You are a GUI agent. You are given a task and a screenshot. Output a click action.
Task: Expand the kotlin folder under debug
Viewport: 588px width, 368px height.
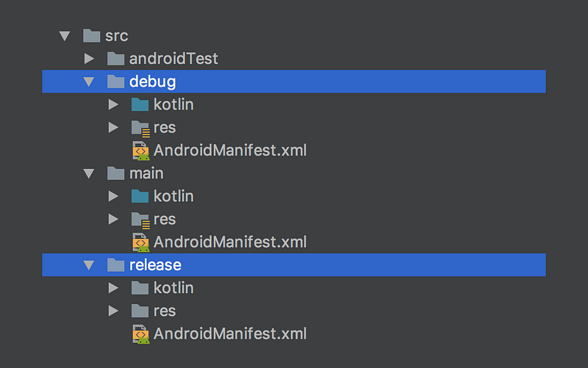coord(113,104)
